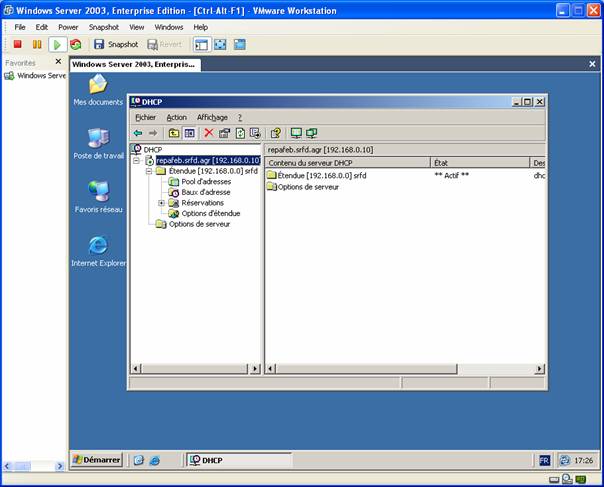Click the red X delete icon in DHCP
The height and width of the screenshot is (487, 604).
[x=209, y=133]
